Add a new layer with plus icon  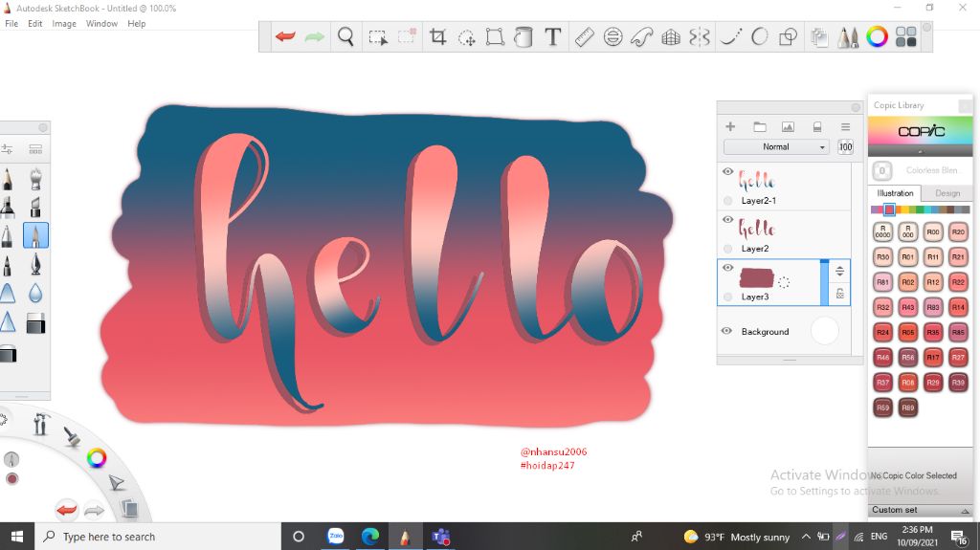pyautogui.click(x=730, y=127)
